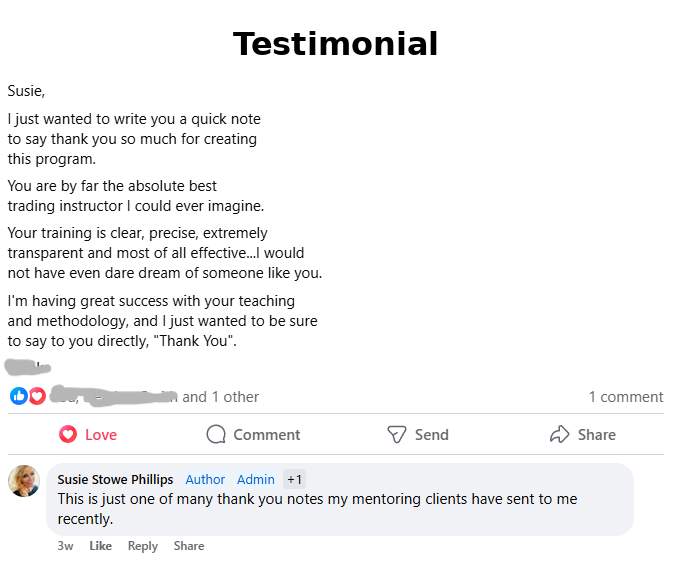Click the Comment speech bubble icon
Image resolution: width=673 pixels, height=561 pixels.
coord(216,434)
